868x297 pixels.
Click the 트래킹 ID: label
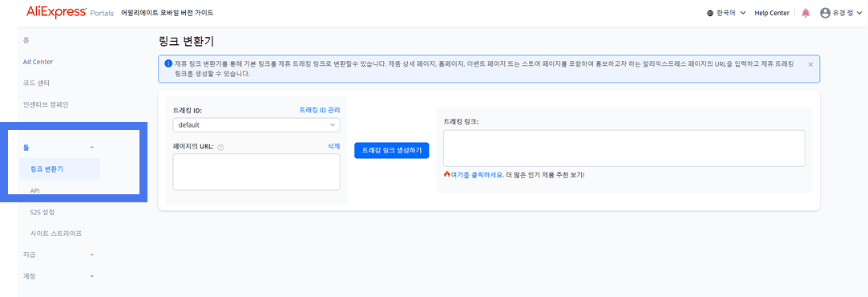point(188,110)
